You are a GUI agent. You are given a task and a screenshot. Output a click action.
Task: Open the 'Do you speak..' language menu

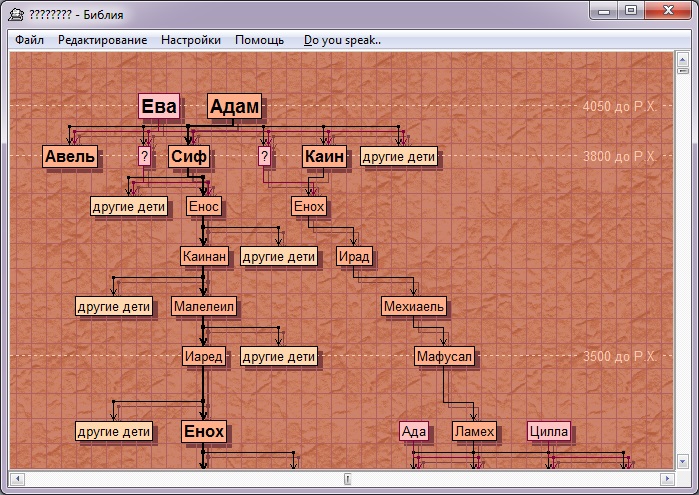(342, 40)
